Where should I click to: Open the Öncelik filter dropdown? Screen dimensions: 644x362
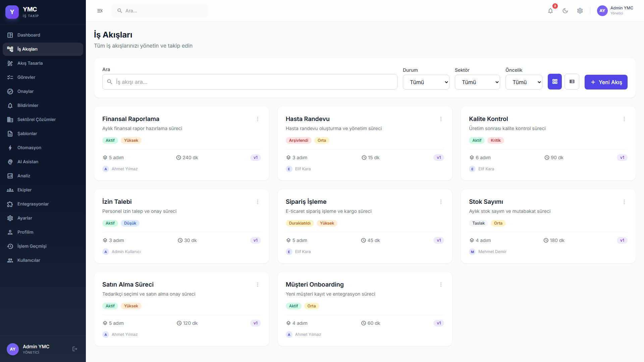524,82
